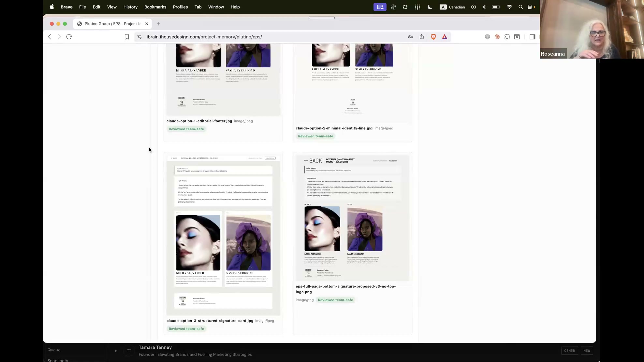Open new tab with plus button
The width and height of the screenshot is (644, 362).
(159, 24)
